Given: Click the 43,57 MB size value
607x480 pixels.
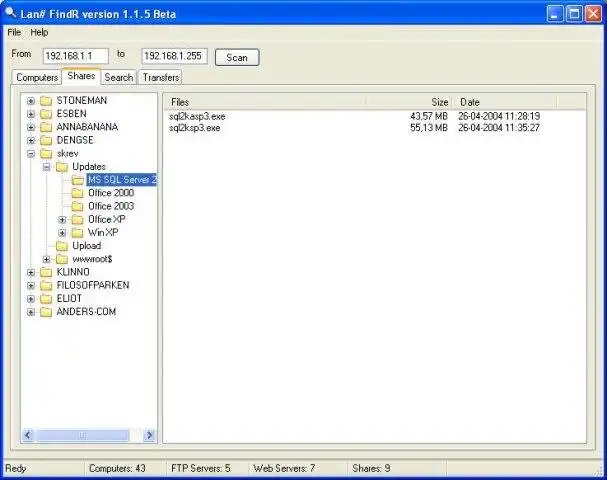Looking at the screenshot, I should point(429,116).
